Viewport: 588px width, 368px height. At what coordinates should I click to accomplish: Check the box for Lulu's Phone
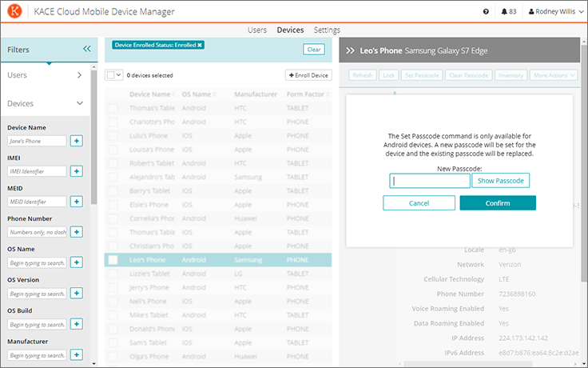click(113, 135)
